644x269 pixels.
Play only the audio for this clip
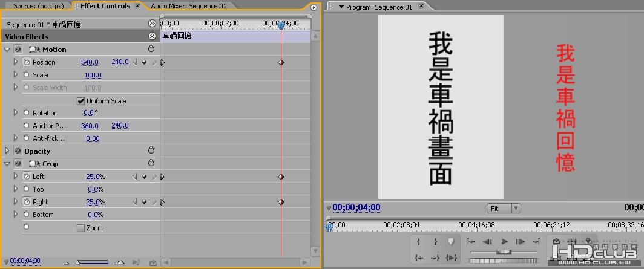point(136,262)
